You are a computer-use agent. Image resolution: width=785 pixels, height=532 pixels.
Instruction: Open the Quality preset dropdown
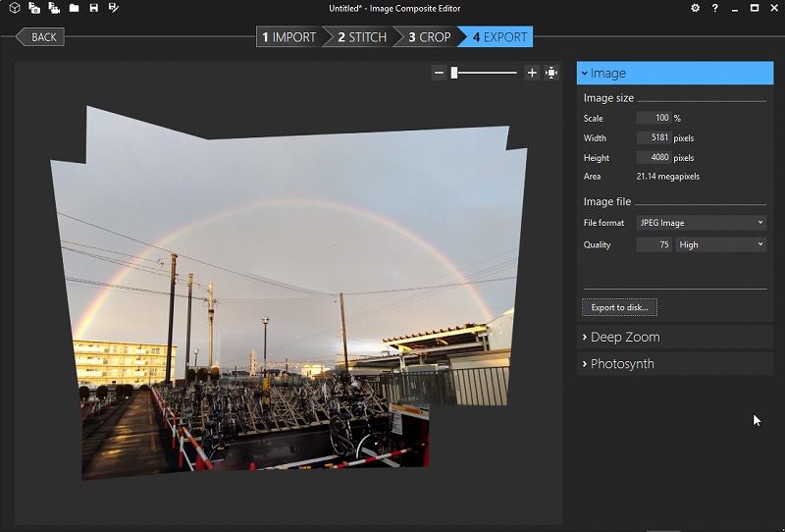[720, 244]
